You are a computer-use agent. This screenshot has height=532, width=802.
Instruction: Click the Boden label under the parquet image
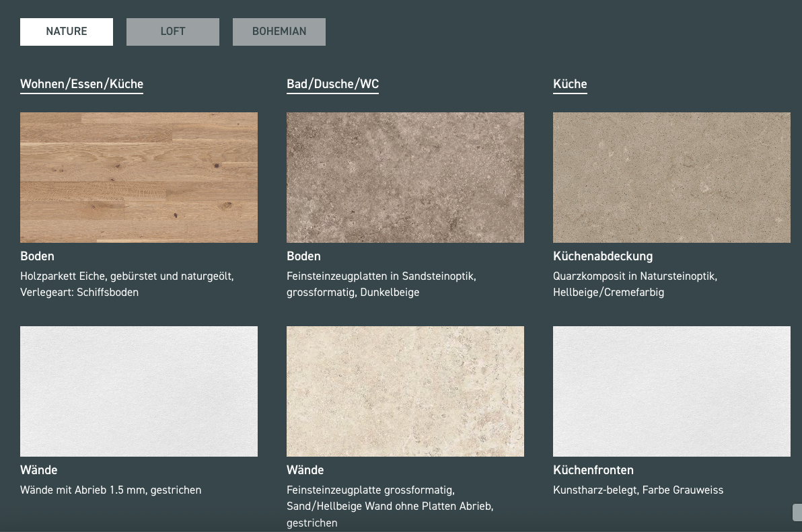click(x=37, y=256)
